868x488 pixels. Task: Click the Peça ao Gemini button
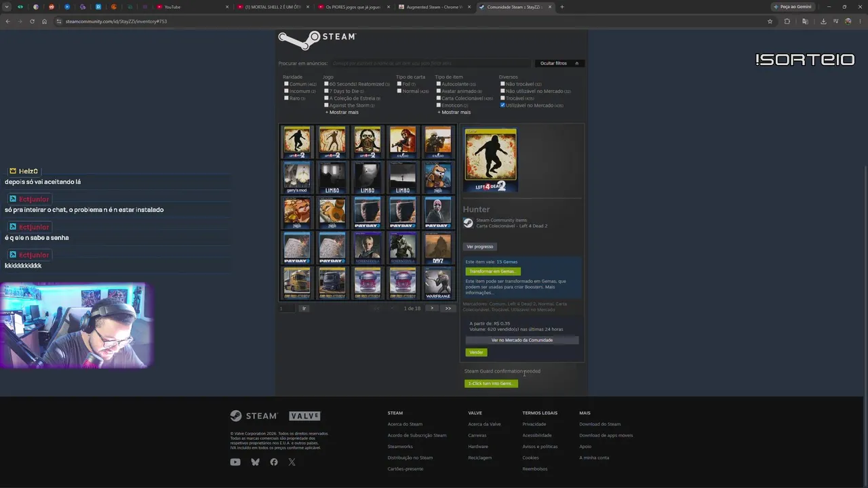(793, 7)
